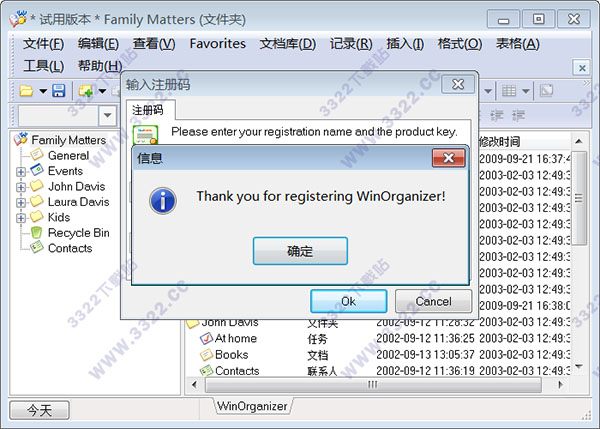The height and width of the screenshot is (429, 600).
Task: Click the Laura Davis folder icon
Action: [x=37, y=201]
